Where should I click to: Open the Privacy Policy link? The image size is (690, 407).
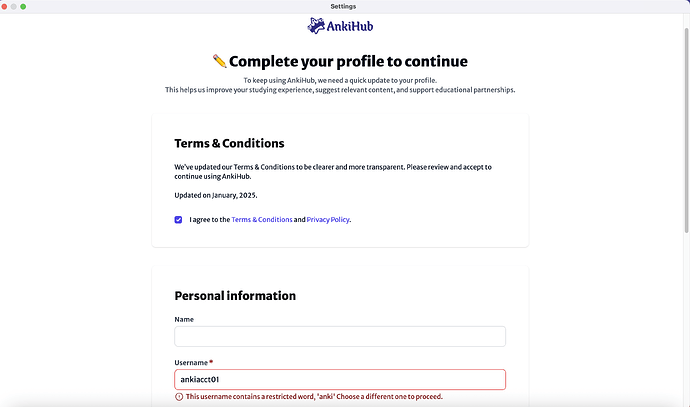[x=328, y=220]
